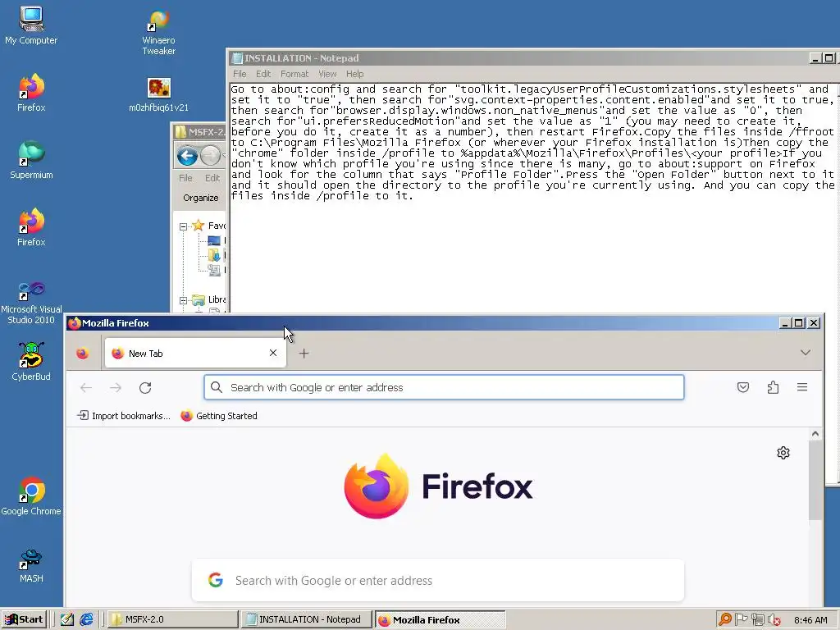Click the Firefox View icon left of tabs
This screenshot has width=840, height=630.
pos(83,354)
